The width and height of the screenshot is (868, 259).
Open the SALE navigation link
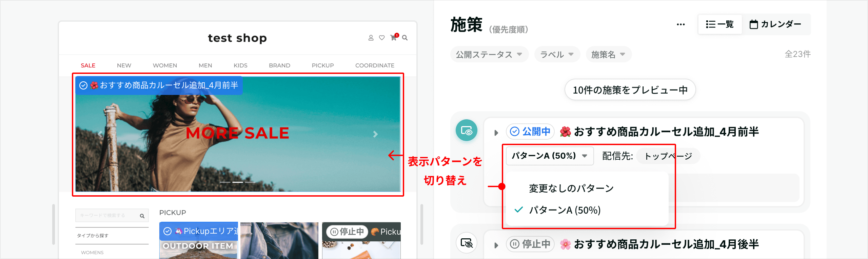pos(88,65)
